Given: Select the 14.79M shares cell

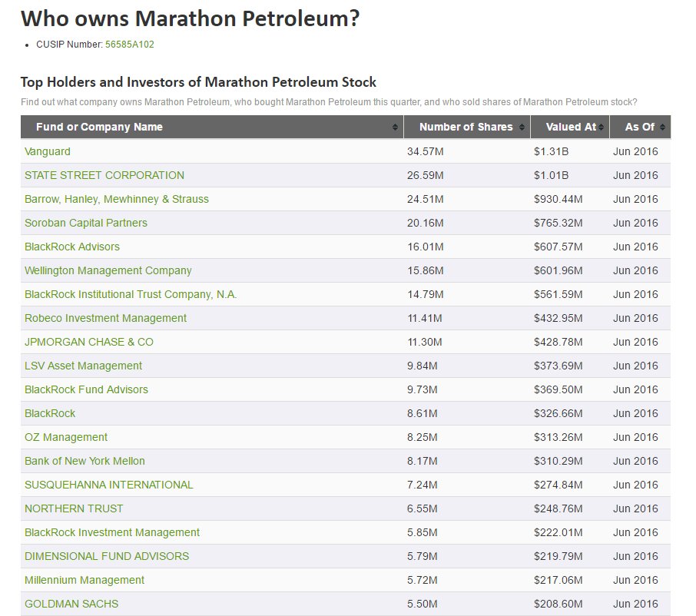Looking at the screenshot, I should 467,294.
